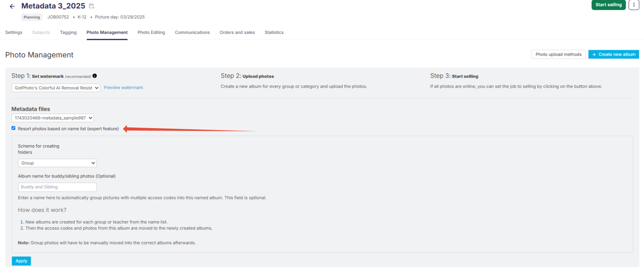Screen dimensions: 644x267
Task: View the Statistics tab
Action: coord(274,33)
